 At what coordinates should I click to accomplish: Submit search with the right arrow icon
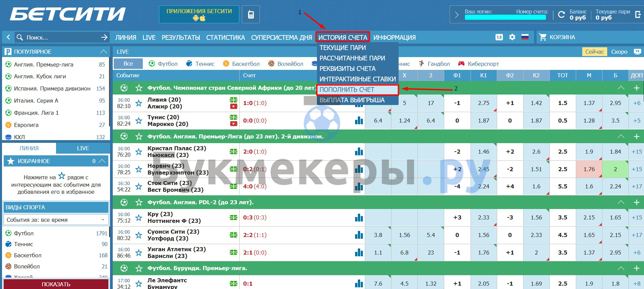click(105, 37)
